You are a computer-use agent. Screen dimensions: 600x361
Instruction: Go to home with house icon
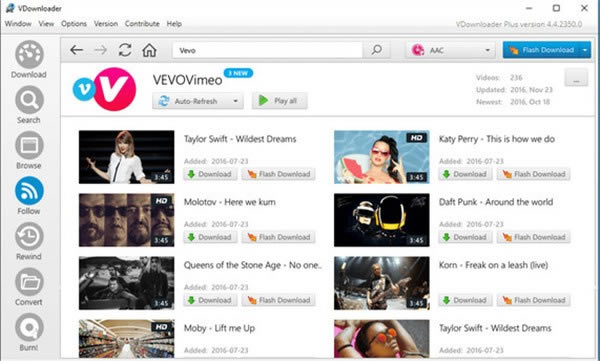coord(149,50)
